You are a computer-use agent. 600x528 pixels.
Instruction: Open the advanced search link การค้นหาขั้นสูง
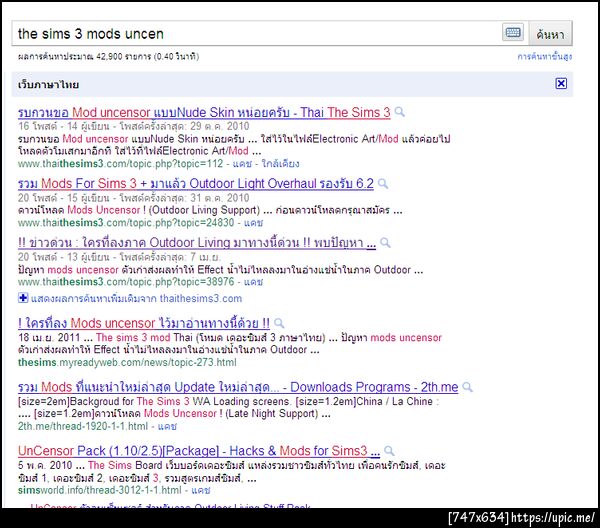click(x=545, y=57)
